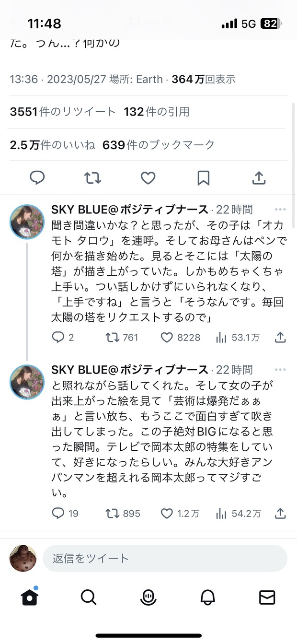Screen dimensions: 297x644
Task: Retweet the main tweet
Action: point(92,178)
